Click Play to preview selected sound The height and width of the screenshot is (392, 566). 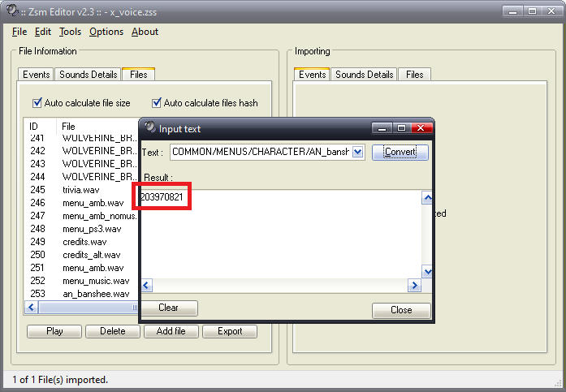pyautogui.click(x=54, y=331)
